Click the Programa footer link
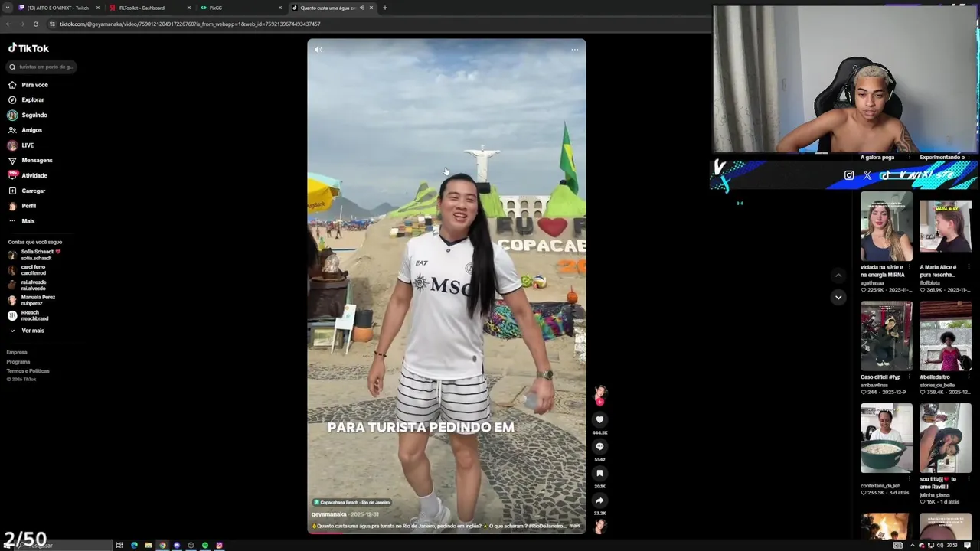Screen dimensions: 980x551 [18, 362]
